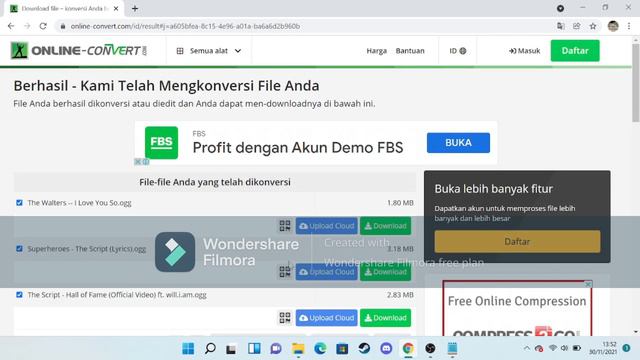Open volume control in system tray

coord(564,349)
